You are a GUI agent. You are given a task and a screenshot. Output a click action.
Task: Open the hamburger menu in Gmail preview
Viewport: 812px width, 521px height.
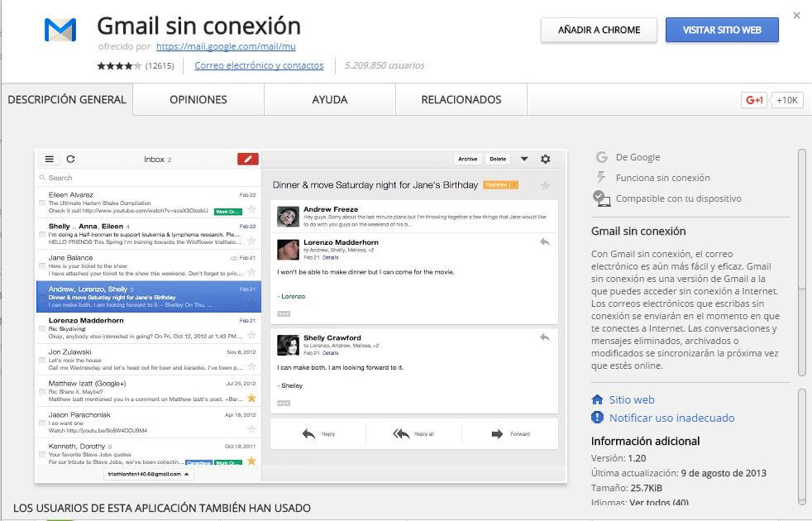49,159
